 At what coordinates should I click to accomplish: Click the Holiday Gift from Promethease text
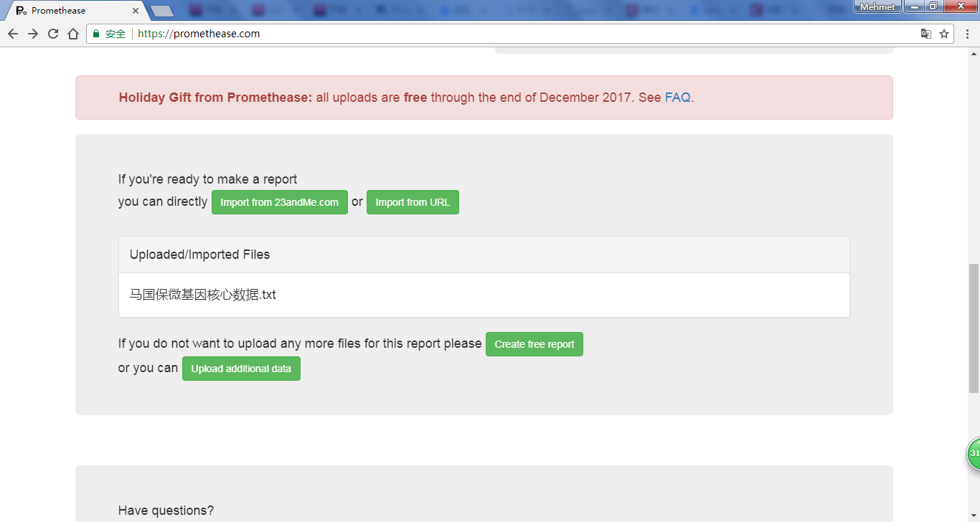tap(215, 98)
